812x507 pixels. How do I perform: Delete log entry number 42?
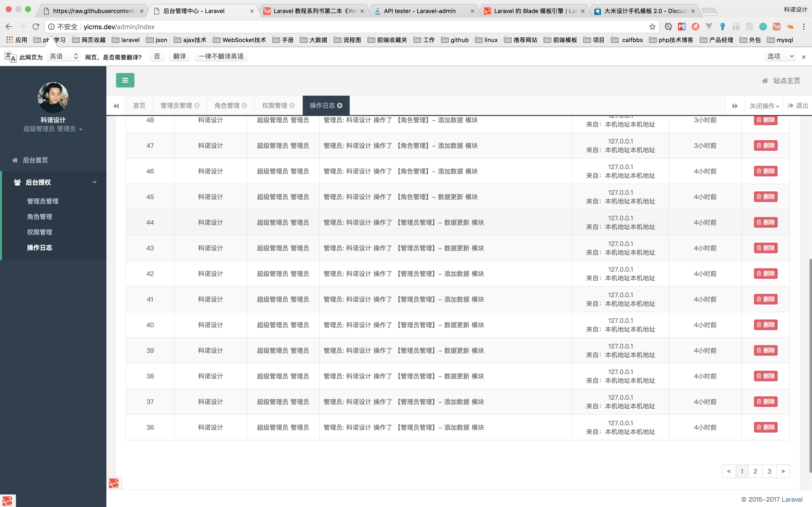765,274
